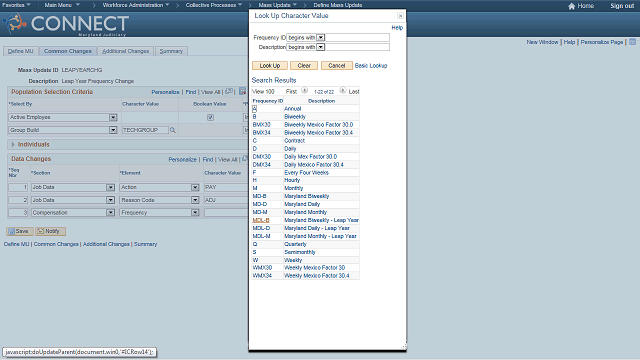Select Weekly Mexico Factor 30.4

pos(317,276)
